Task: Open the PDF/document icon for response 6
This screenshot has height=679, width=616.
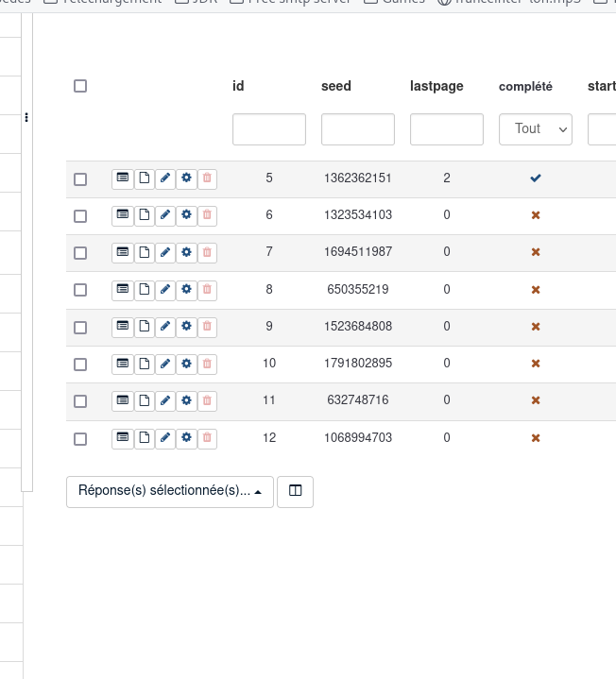Action: [x=144, y=215]
